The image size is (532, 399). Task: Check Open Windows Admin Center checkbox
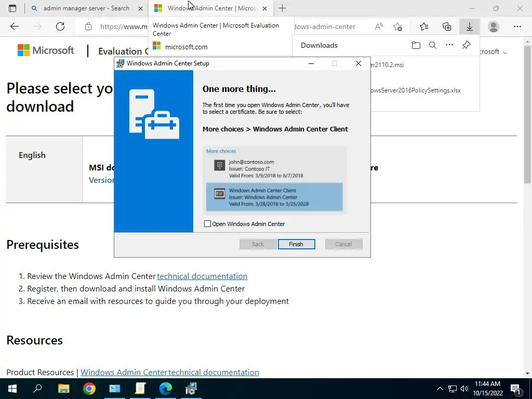click(x=207, y=223)
